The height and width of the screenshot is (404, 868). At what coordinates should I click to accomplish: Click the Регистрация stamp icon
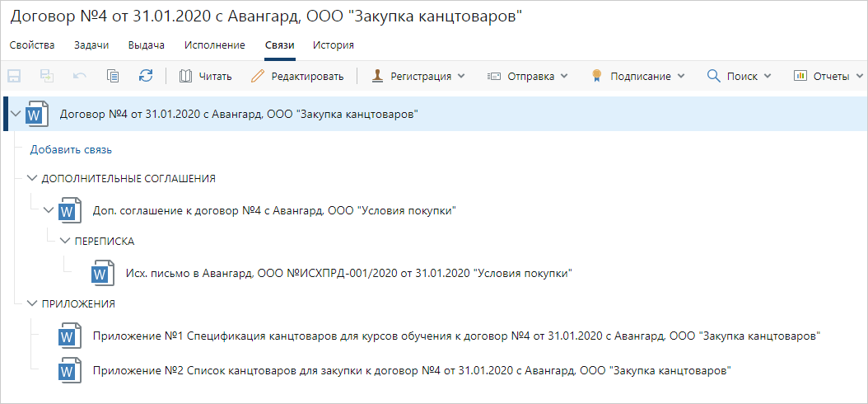coord(377,76)
